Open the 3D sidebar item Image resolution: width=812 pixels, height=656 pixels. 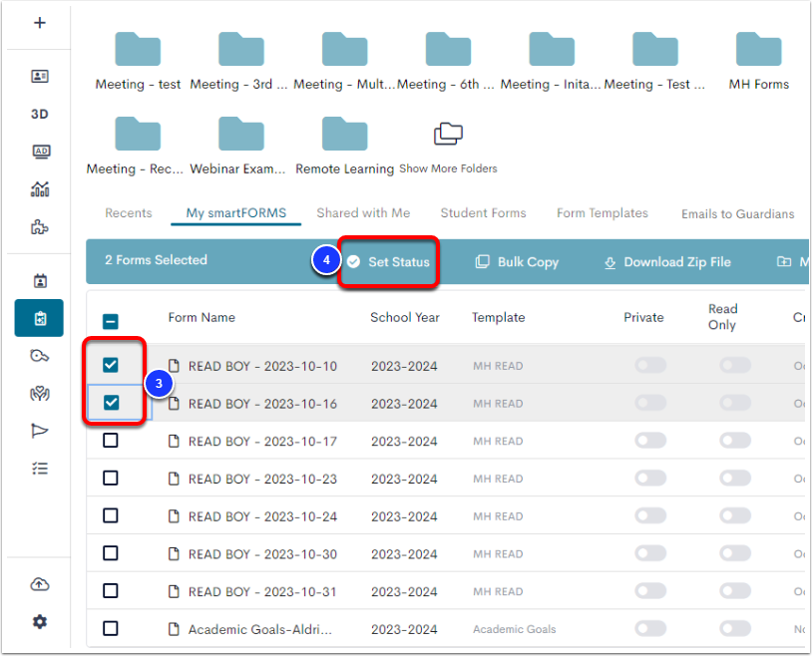(x=40, y=114)
